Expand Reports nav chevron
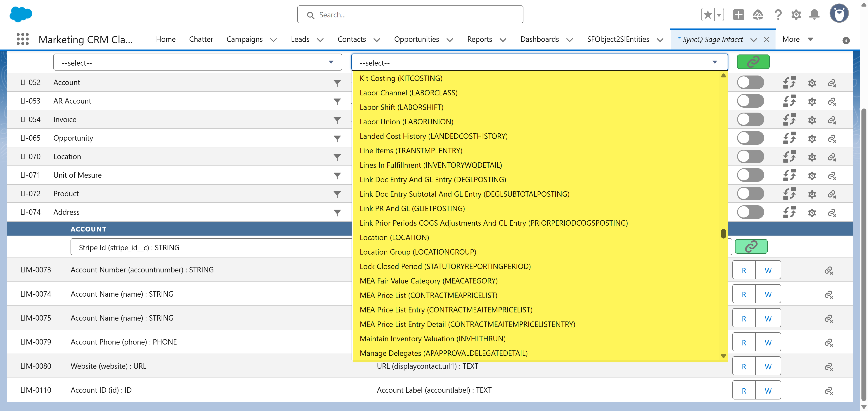This screenshot has width=868, height=411. pos(503,40)
